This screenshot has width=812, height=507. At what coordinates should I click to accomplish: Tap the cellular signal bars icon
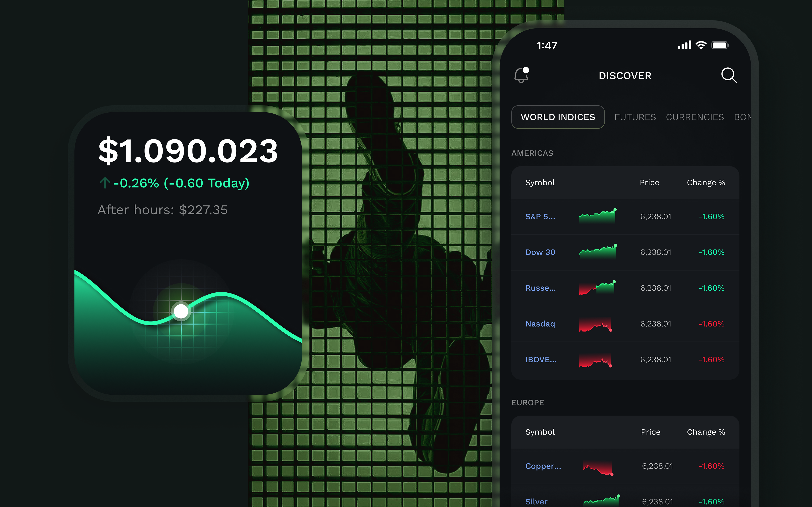tap(684, 45)
